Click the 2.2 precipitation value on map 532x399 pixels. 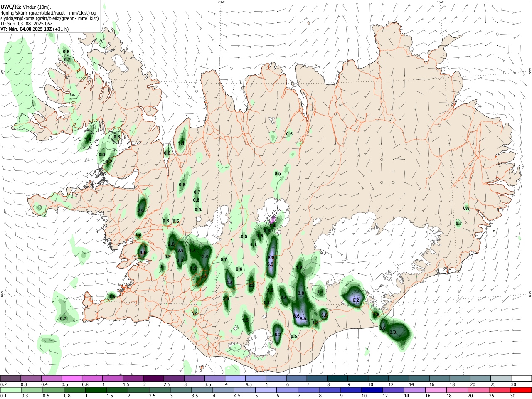(x=251, y=286)
